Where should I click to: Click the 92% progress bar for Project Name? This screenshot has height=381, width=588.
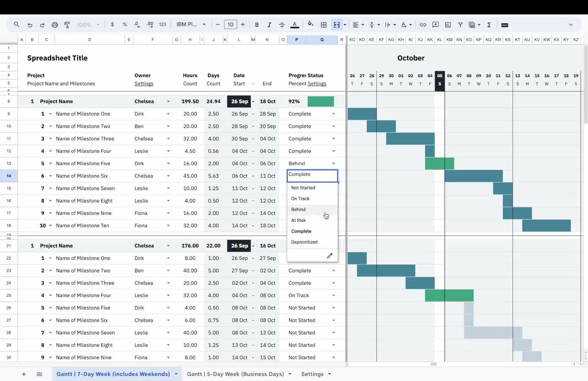[320, 101]
